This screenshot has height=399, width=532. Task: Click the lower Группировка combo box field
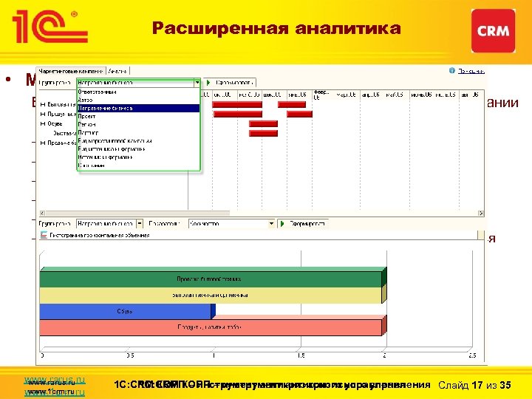coord(106,224)
